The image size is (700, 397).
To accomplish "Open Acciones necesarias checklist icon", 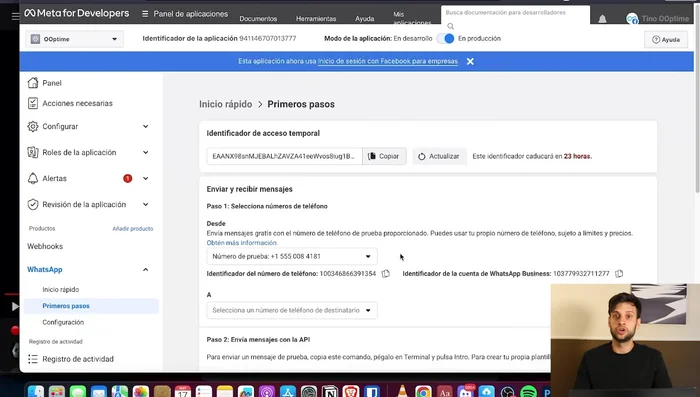I will pyautogui.click(x=33, y=103).
